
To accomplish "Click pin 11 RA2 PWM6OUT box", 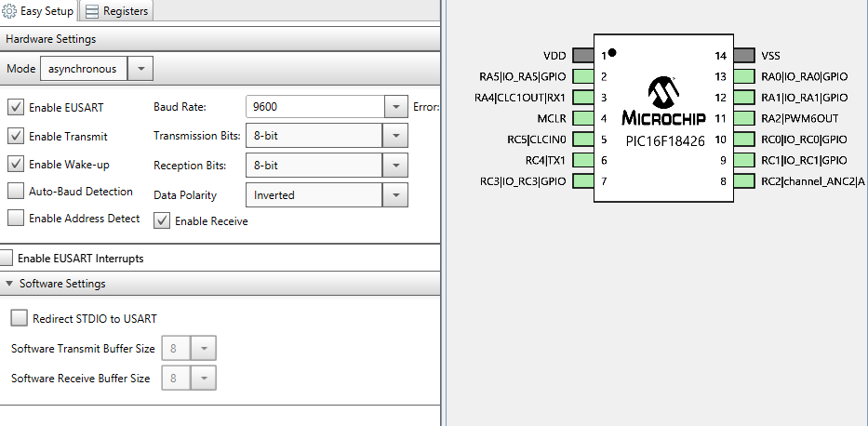I will [744, 118].
